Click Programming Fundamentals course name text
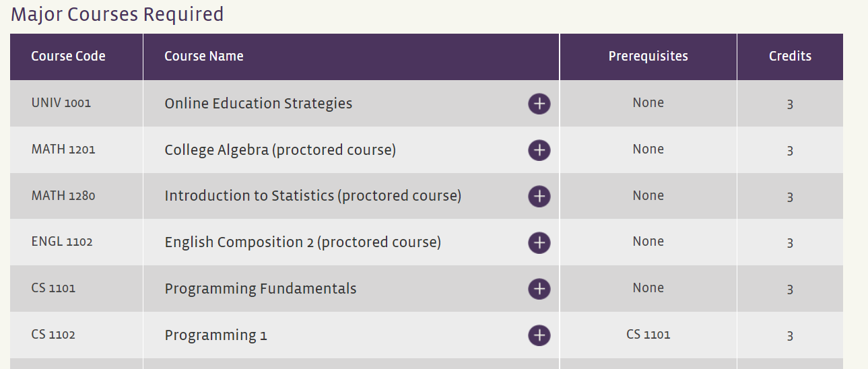This screenshot has width=868, height=369. 260,289
